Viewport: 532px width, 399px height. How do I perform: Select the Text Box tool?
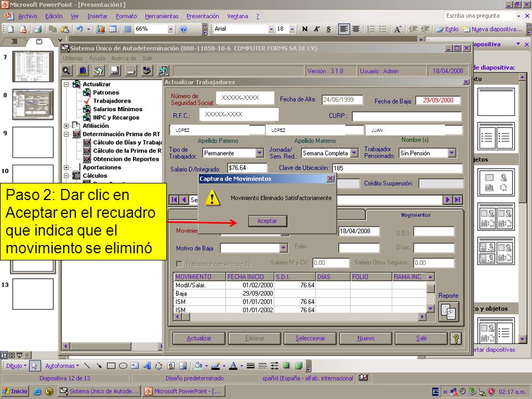click(135, 366)
